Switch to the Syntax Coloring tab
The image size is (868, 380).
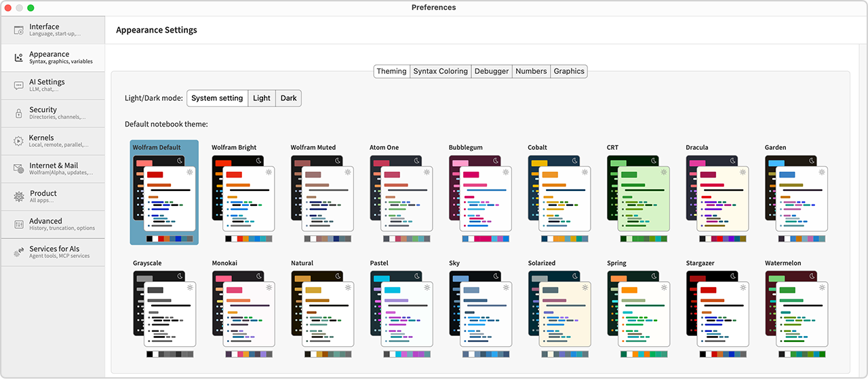441,71
